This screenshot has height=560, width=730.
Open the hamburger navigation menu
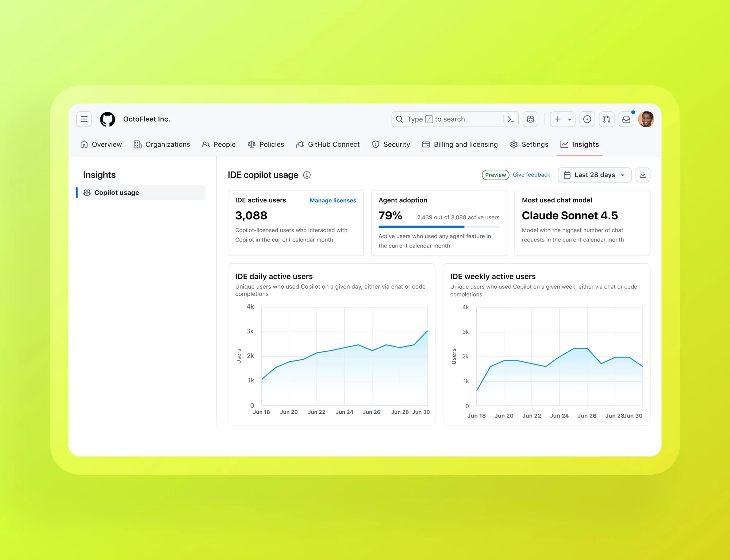click(84, 119)
